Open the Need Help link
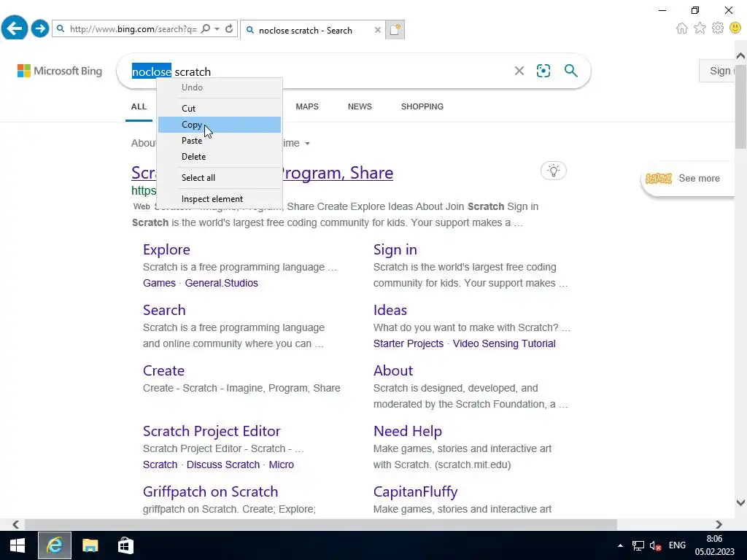Screen dimensions: 747x560 click(x=407, y=431)
